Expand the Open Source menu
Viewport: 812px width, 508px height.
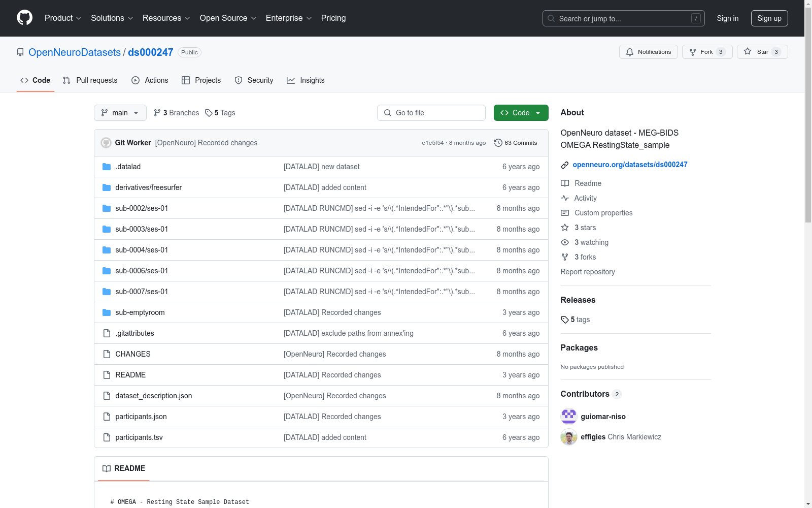[228, 18]
